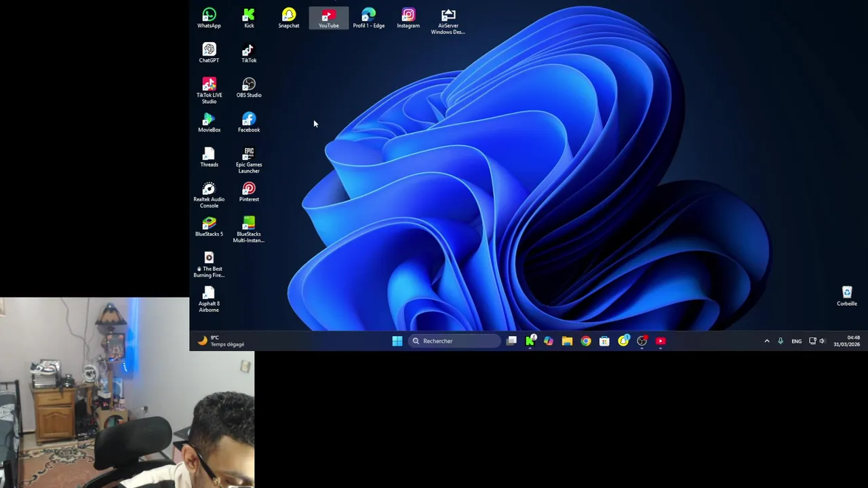Image resolution: width=868 pixels, height=488 pixels.
Task: Open Task View from the taskbar
Action: [512, 341]
